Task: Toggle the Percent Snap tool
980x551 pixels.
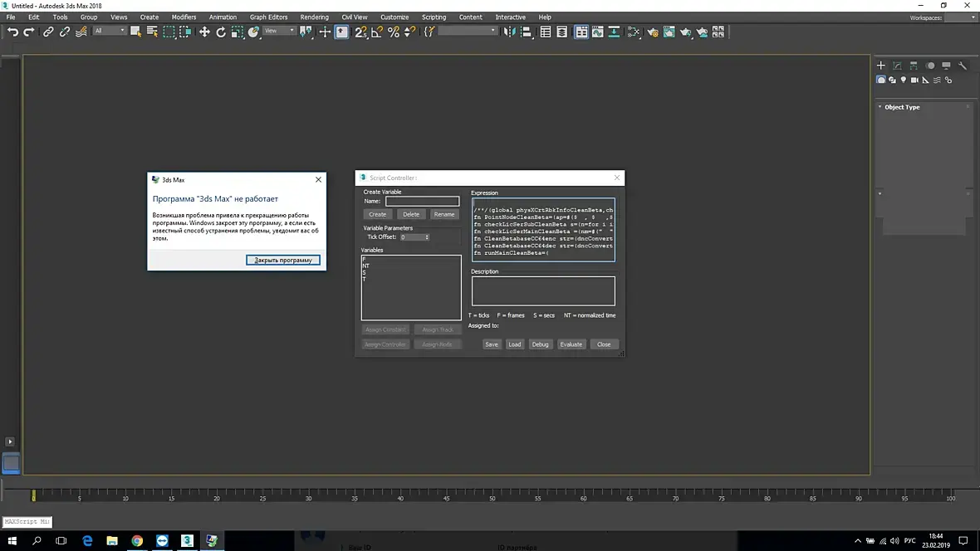Action: 394,32
